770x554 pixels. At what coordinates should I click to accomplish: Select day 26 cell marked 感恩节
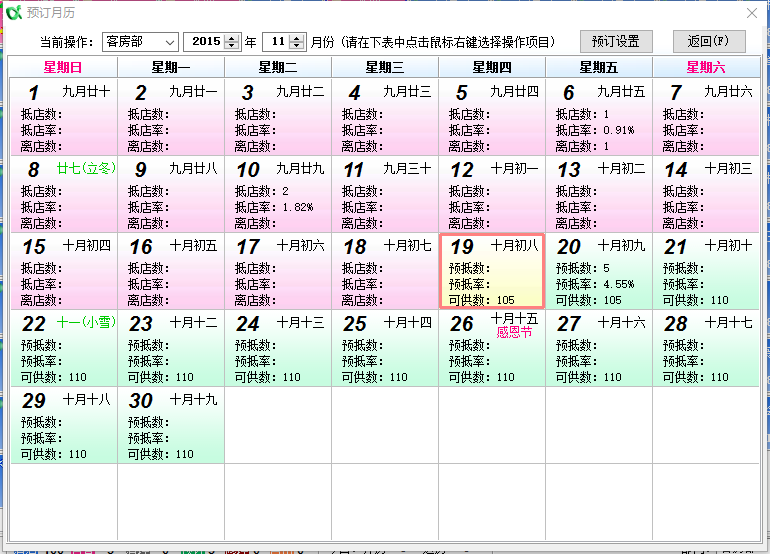(x=492, y=348)
